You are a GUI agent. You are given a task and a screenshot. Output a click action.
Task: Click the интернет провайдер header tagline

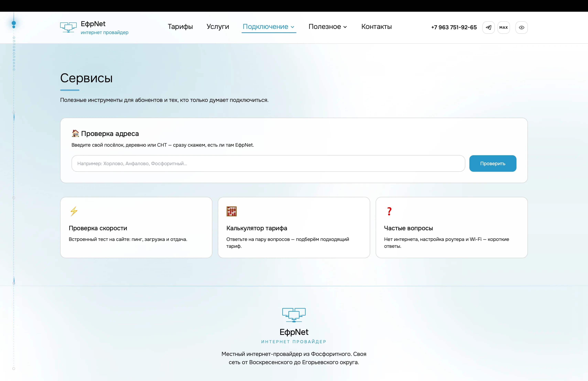tap(105, 32)
